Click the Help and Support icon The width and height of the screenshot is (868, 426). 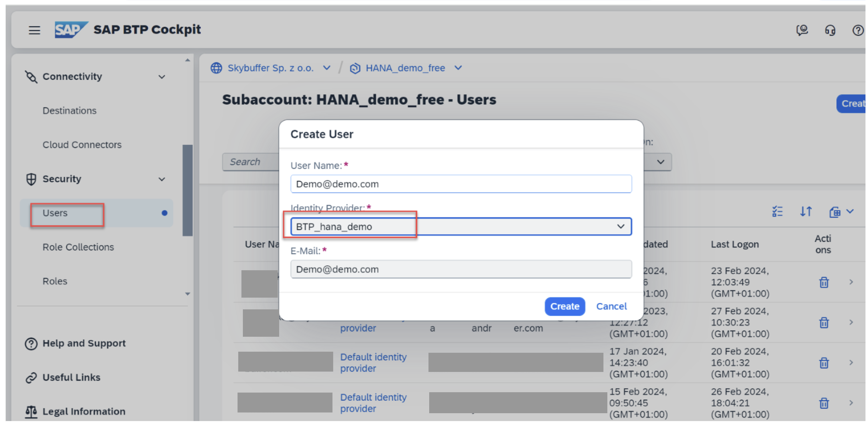(31, 344)
